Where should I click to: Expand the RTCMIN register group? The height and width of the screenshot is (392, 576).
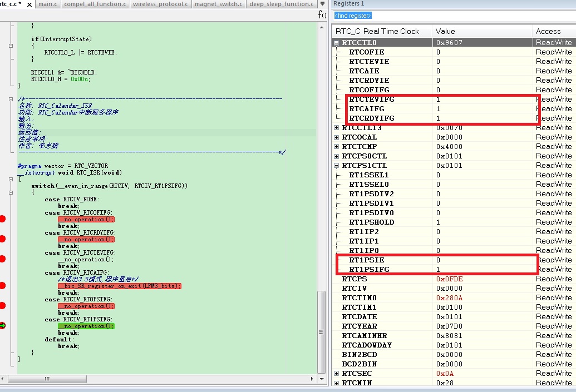[336, 383]
